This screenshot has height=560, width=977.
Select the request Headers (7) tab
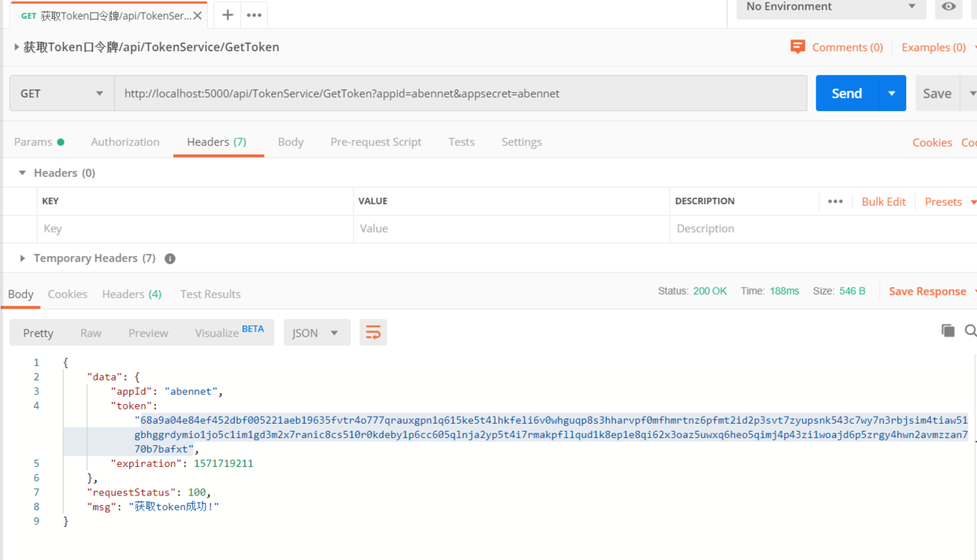pos(217,142)
